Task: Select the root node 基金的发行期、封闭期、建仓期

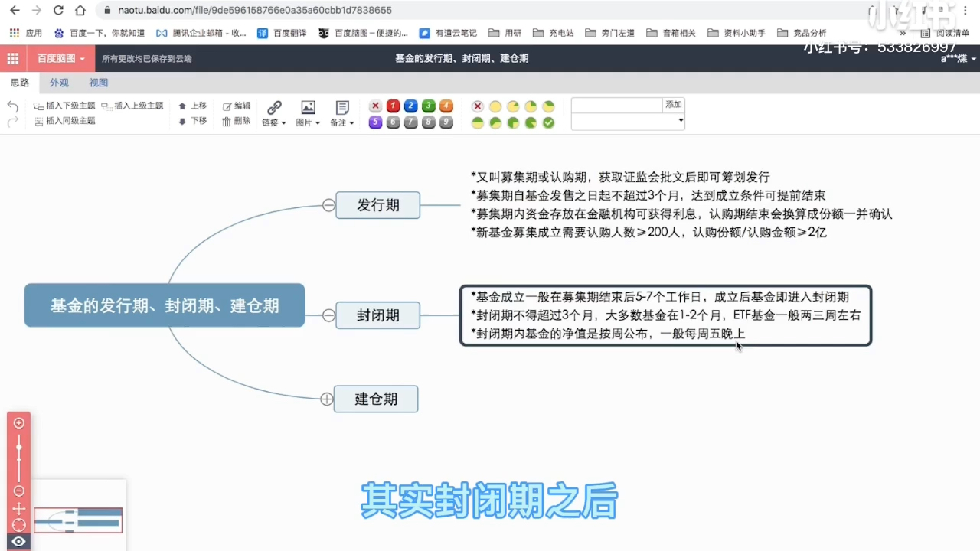Action: pyautogui.click(x=165, y=305)
